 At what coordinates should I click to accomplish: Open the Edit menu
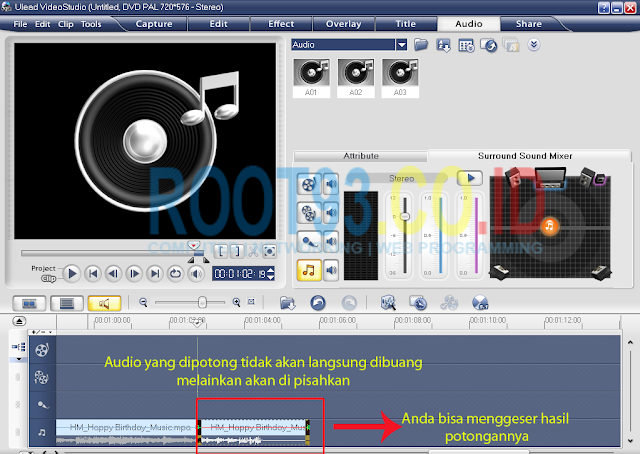coord(42,24)
